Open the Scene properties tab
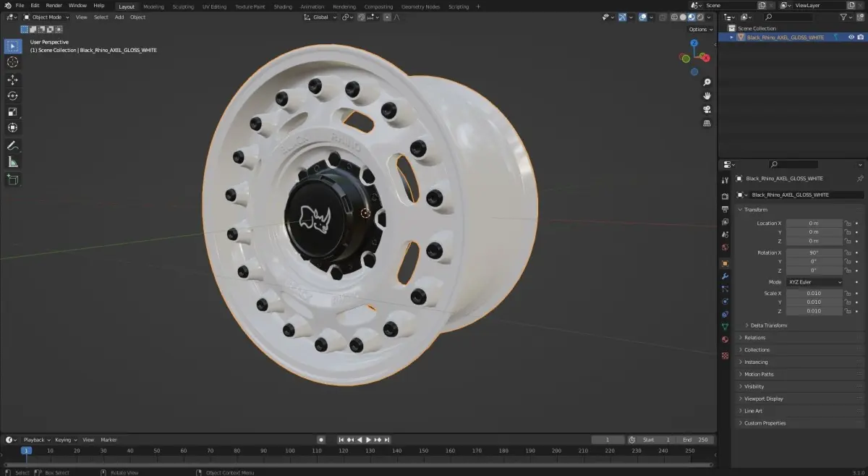This screenshot has height=476, width=868. [725, 235]
